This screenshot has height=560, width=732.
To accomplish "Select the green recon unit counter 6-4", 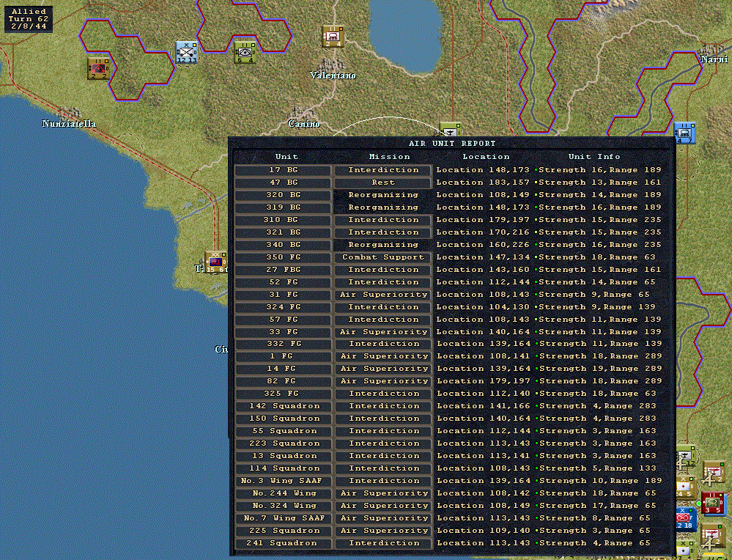I will (245, 52).
